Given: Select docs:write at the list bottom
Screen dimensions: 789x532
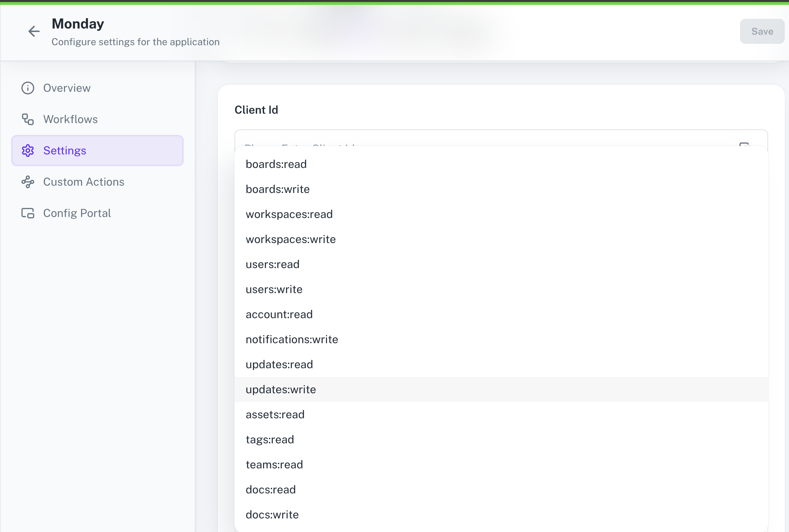Looking at the screenshot, I should pyautogui.click(x=272, y=514).
